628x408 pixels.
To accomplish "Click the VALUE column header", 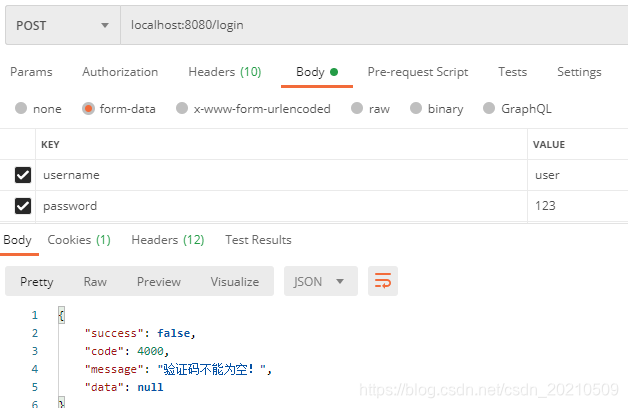I will point(549,145).
